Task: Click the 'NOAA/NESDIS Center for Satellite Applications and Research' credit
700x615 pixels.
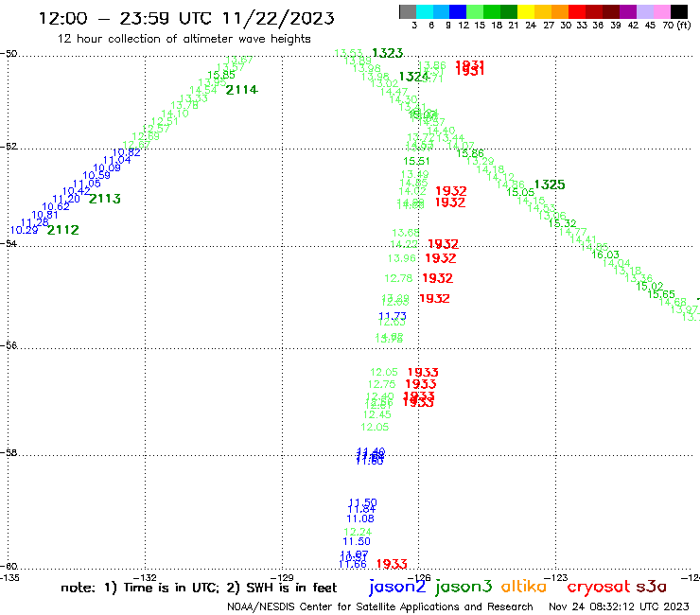Action: 380,607
